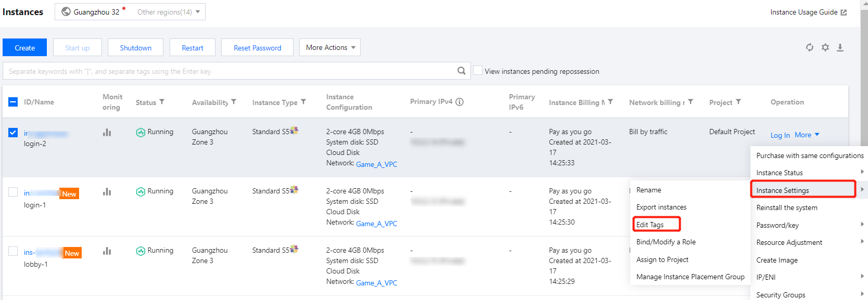Click the refresh icon above the table
Image resolution: width=868 pixels, height=300 pixels.
(810, 47)
